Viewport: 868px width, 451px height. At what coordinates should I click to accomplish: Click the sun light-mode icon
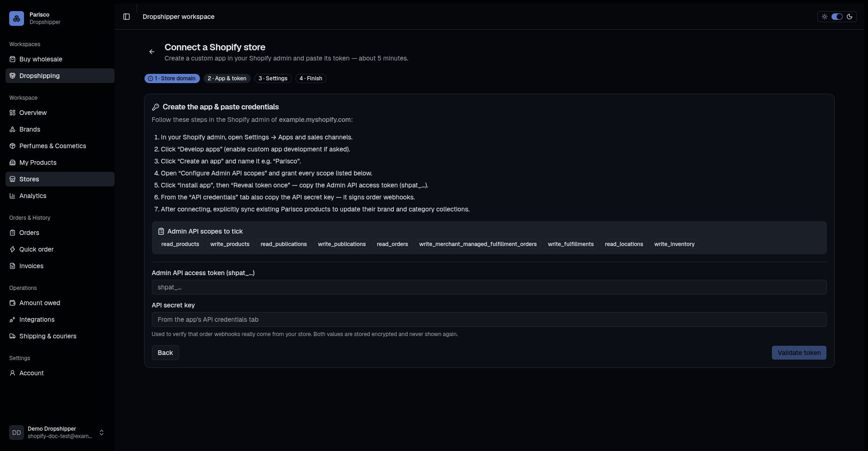click(825, 17)
